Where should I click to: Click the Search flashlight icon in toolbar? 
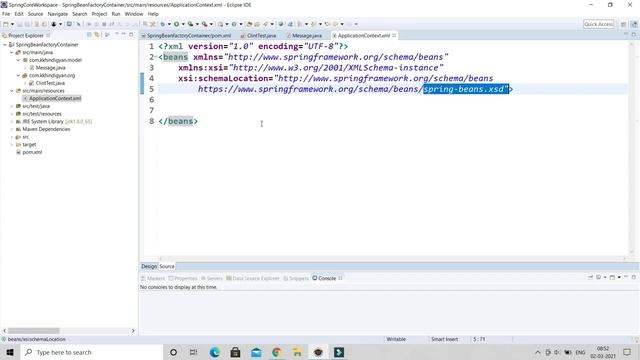265,24
